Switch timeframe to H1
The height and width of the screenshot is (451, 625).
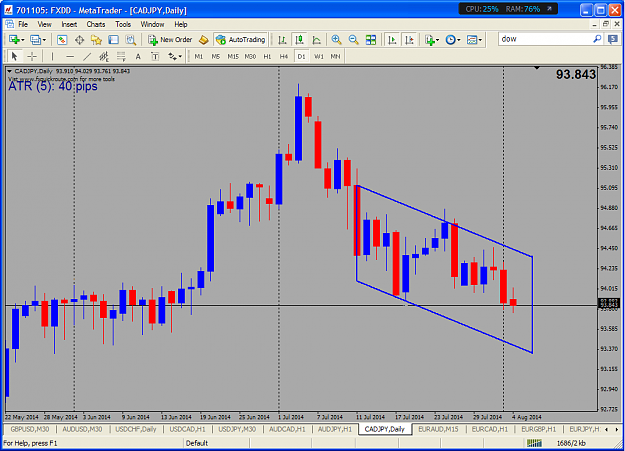click(x=267, y=56)
